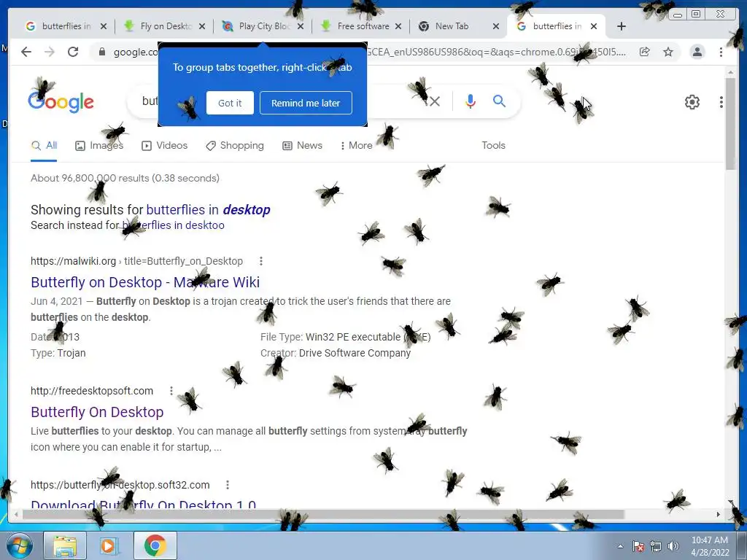This screenshot has height=560, width=747.
Task: Switch to New Tab tab
Action: tap(457, 27)
